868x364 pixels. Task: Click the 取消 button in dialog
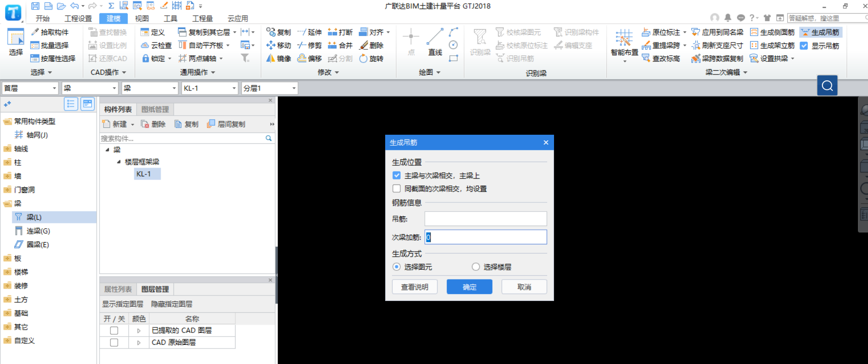click(524, 287)
